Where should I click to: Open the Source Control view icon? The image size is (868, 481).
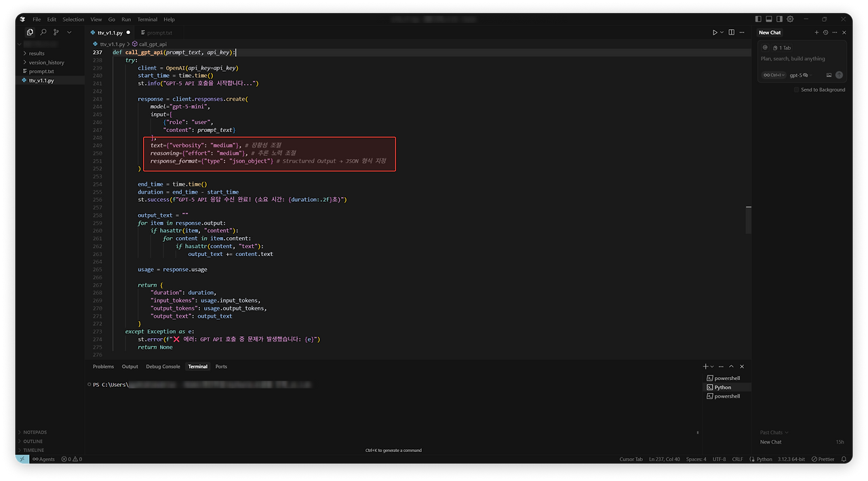(x=56, y=32)
